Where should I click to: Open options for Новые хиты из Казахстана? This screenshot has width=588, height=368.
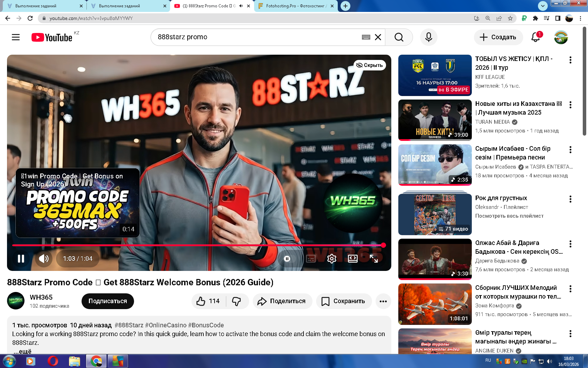click(x=570, y=105)
